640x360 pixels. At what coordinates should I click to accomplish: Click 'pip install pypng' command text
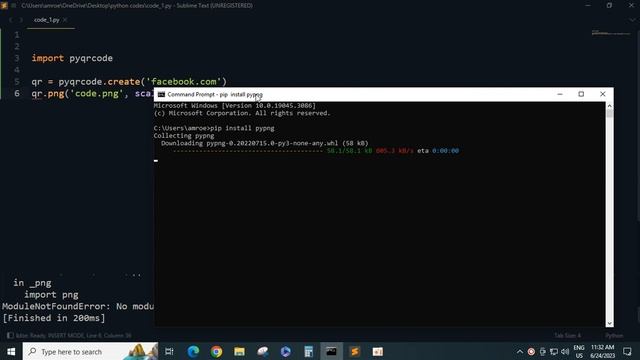tap(242, 128)
